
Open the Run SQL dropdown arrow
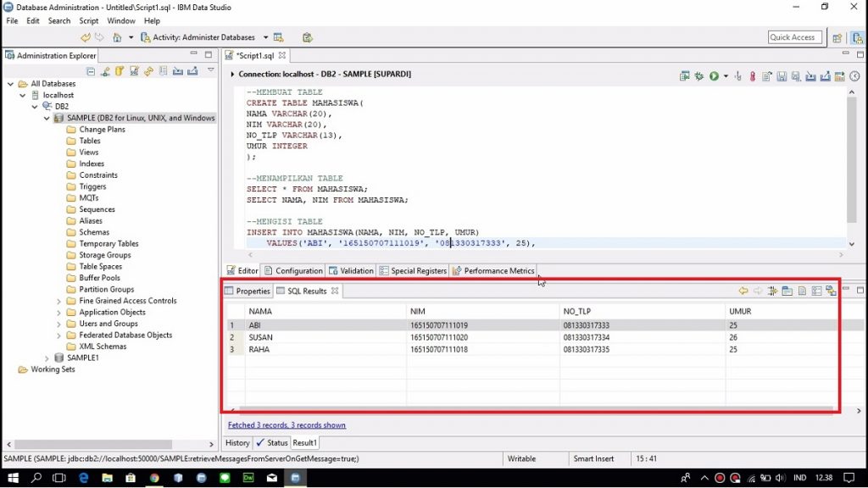tap(726, 76)
